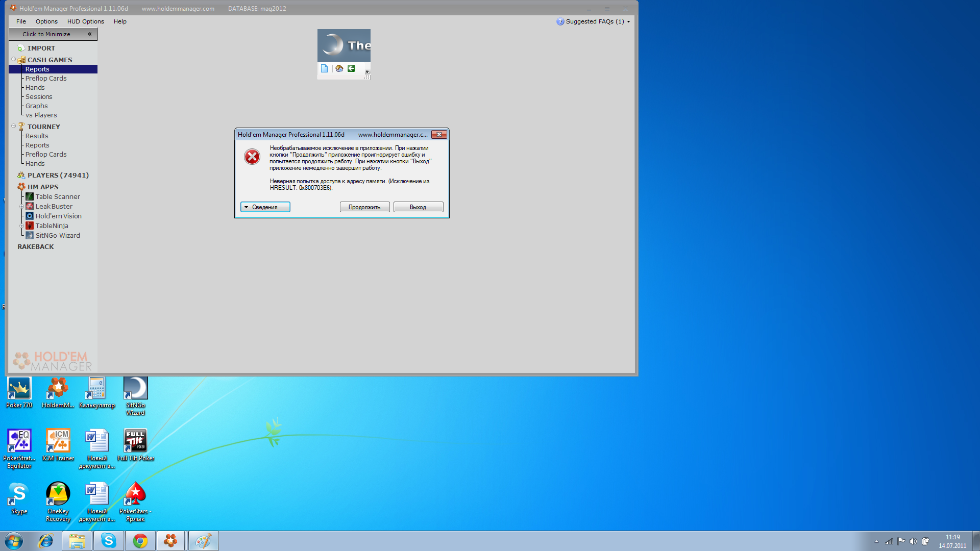Select vs Players in the sidebar
This screenshot has height=551, width=980.
click(x=41, y=115)
